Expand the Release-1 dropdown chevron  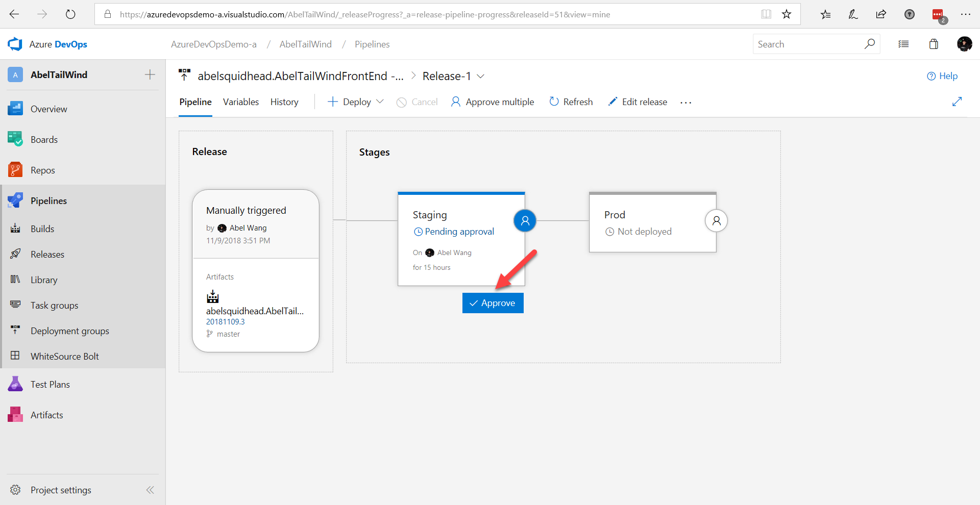480,77
